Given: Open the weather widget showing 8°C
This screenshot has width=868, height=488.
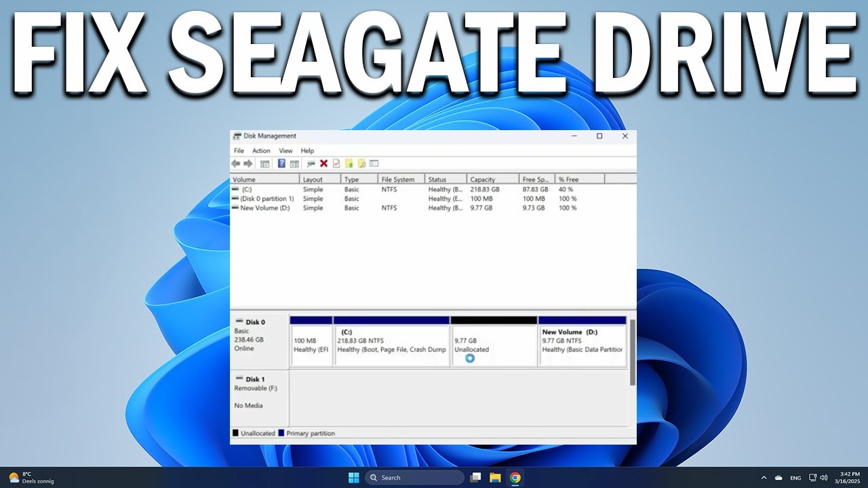Looking at the screenshot, I should pos(31,478).
